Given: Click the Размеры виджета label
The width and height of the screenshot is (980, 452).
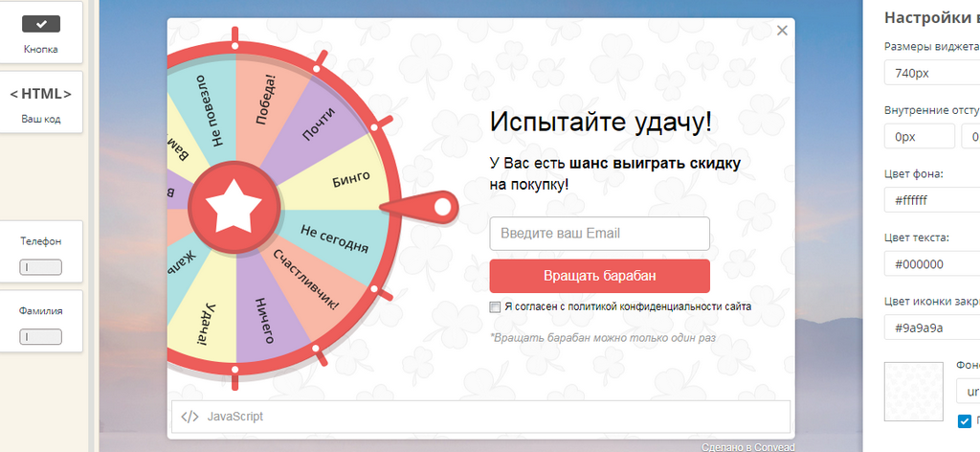Looking at the screenshot, I should pos(932,46).
